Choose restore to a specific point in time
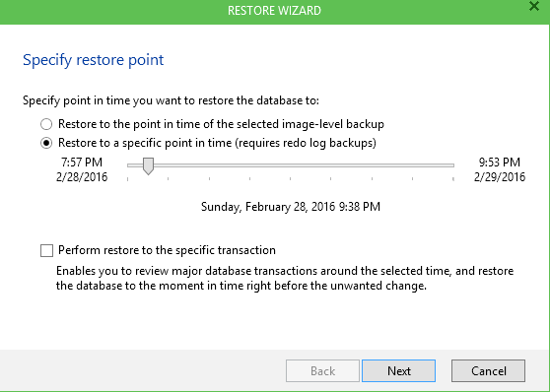550x392 pixels. click(46, 143)
